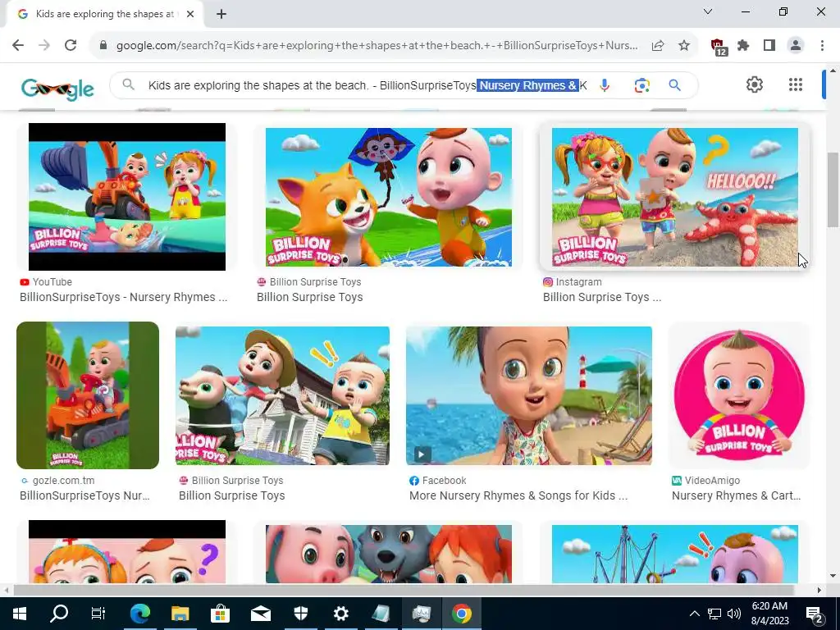Open Settings gear on the taskbar
The image size is (840, 630).
pos(340,614)
